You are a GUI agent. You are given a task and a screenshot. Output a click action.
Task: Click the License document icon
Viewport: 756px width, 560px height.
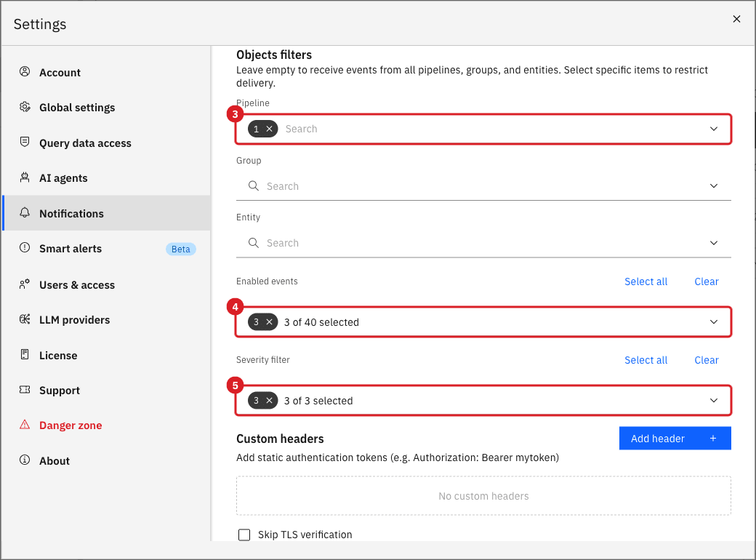[25, 354]
